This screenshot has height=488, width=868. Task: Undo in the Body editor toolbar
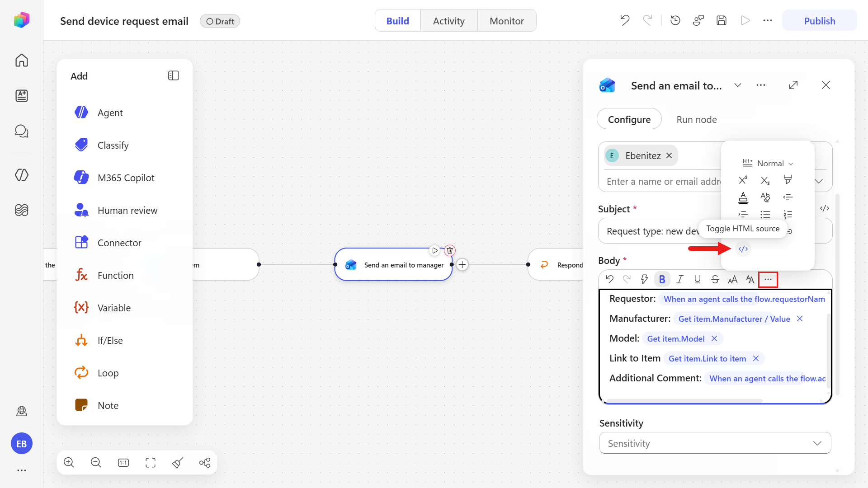(x=610, y=280)
